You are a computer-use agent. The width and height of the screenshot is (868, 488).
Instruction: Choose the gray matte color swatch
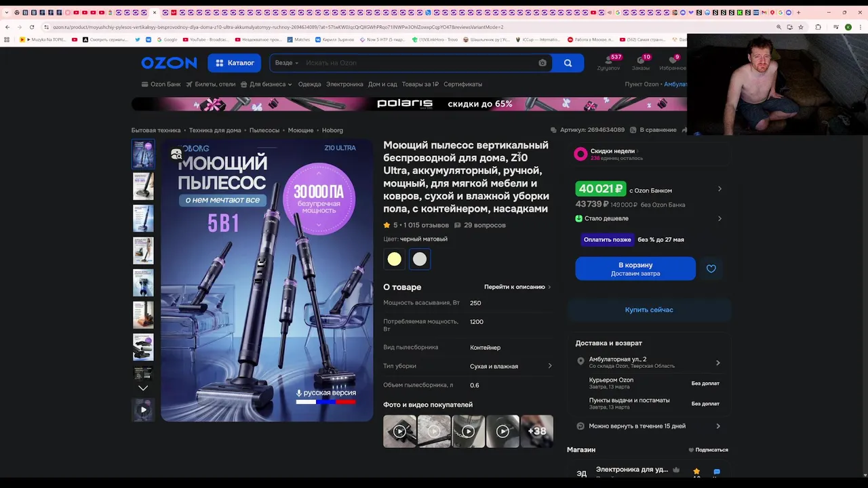pos(420,259)
